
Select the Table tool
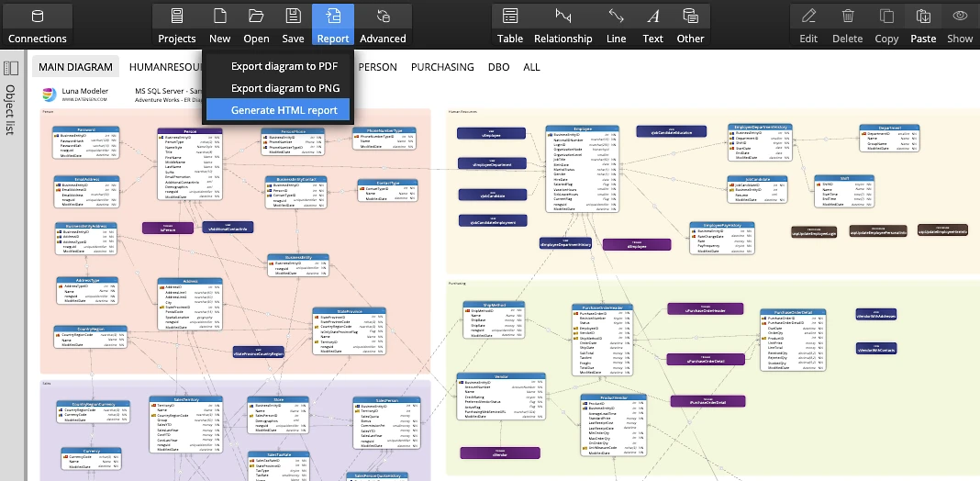click(x=510, y=25)
